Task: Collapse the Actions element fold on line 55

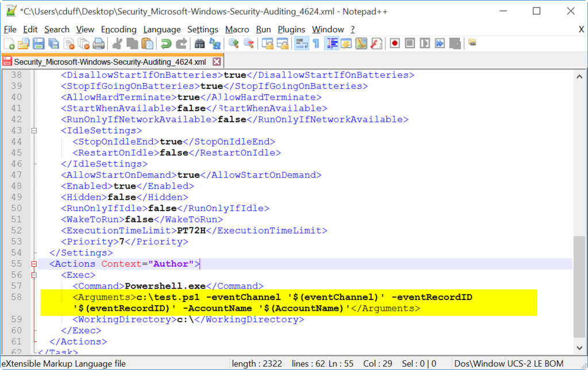Action: [x=35, y=263]
